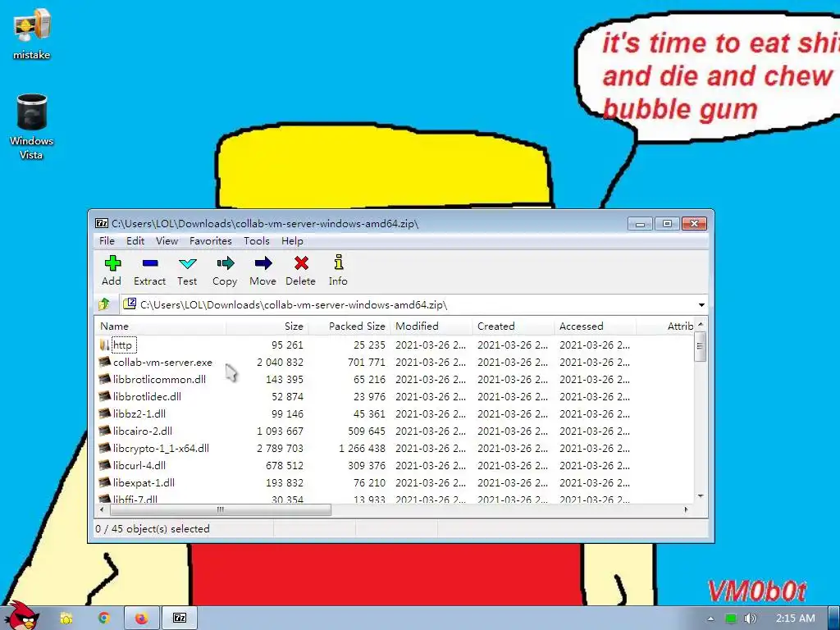This screenshot has width=840, height=630.
Task: Open Windows Vista recycle bin icon
Action: click(32, 112)
